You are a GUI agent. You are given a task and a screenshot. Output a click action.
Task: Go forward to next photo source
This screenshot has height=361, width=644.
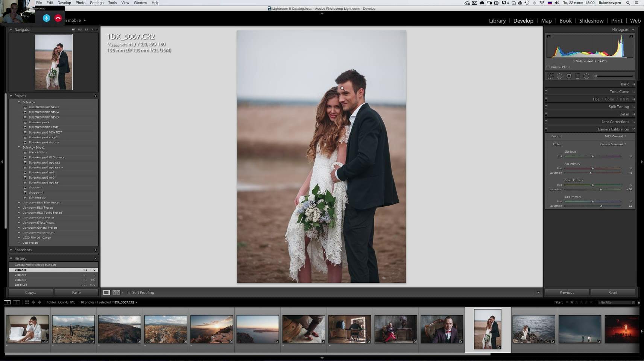click(39, 302)
